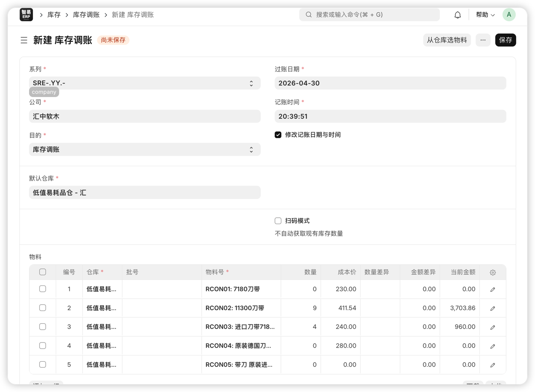Click the 当前金额 column header
Viewport: 535px width, 392px height.
[x=460, y=272]
